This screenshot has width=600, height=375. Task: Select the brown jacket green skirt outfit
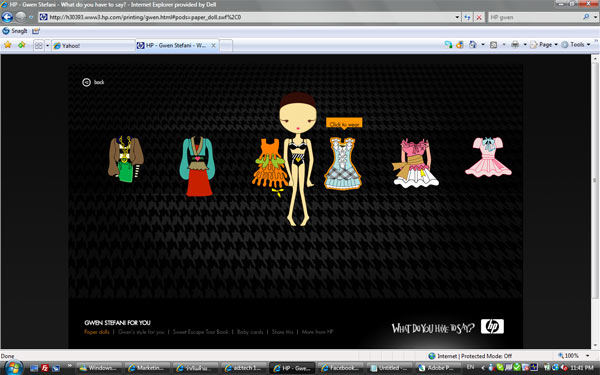126,159
